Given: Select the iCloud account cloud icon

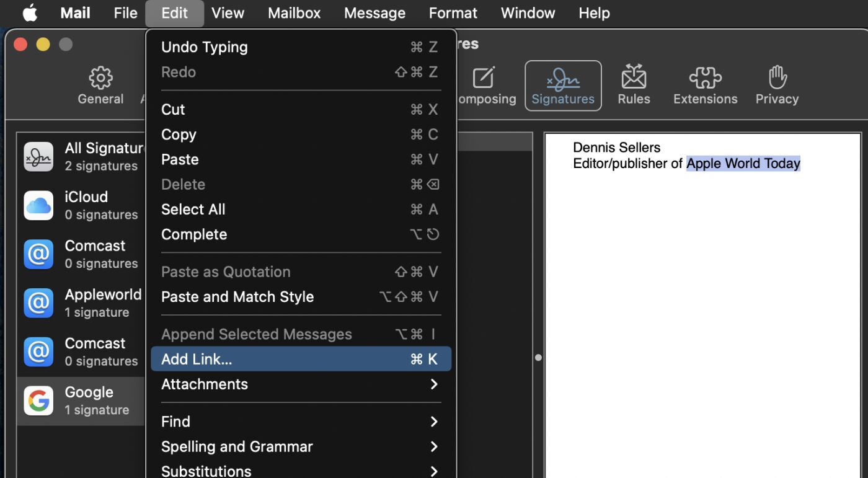Looking at the screenshot, I should tap(38, 206).
